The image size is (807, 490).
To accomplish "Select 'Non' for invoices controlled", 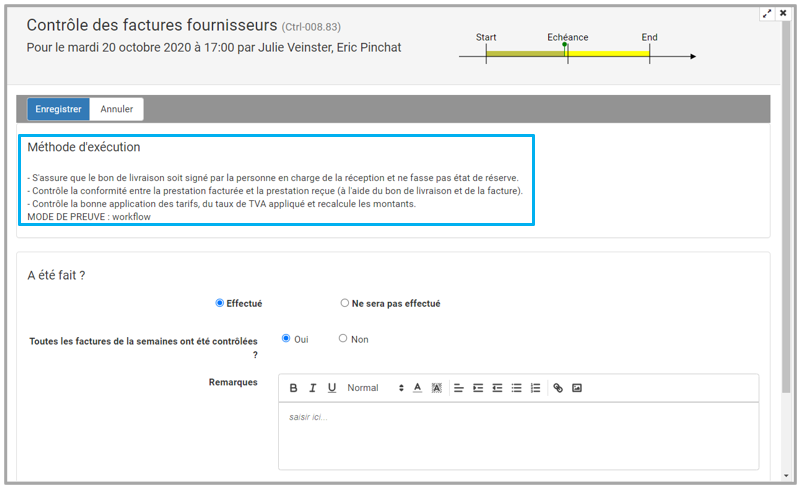I will pos(343,339).
